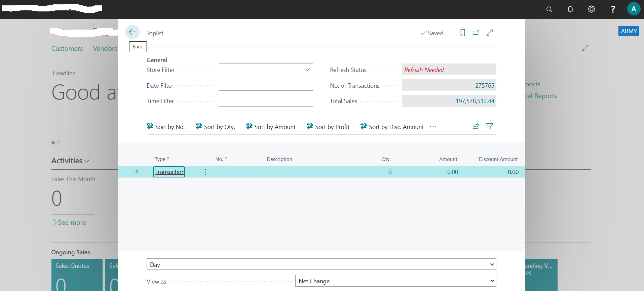The image size is (644, 291).
Task: Open the Sales Quotes tile
Action: (x=77, y=275)
